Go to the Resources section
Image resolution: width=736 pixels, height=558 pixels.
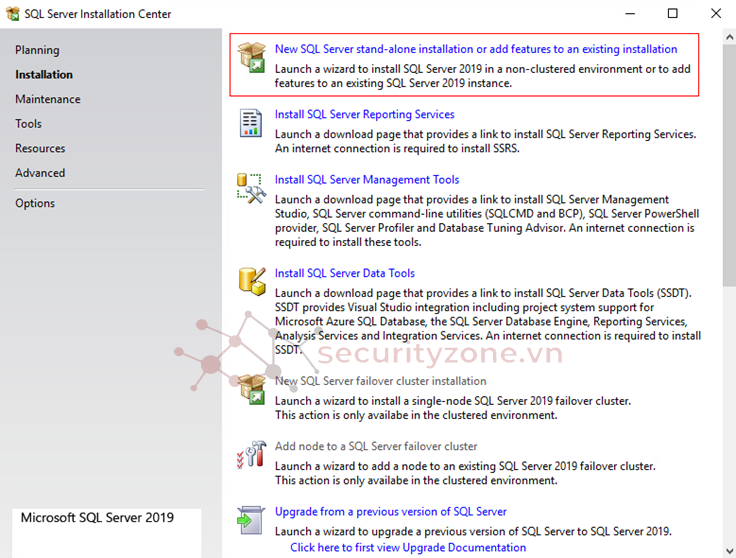(40, 148)
